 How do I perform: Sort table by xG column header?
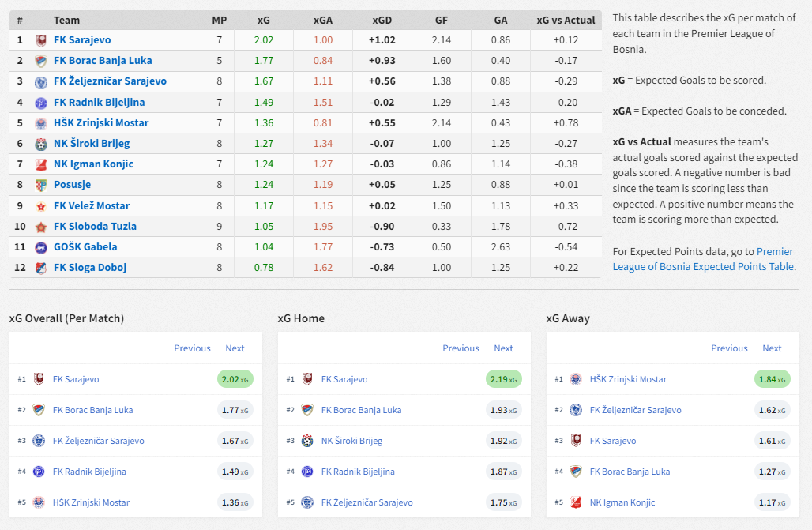tap(264, 21)
